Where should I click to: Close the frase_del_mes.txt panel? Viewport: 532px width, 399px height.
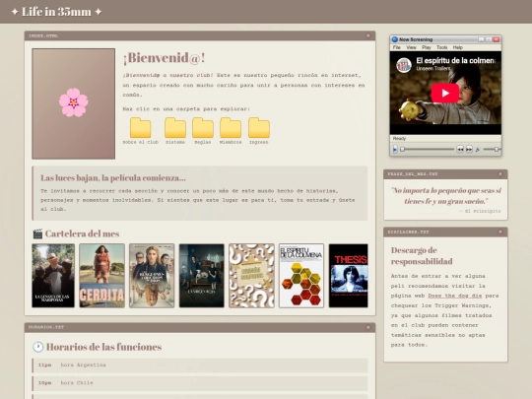tap(500, 174)
